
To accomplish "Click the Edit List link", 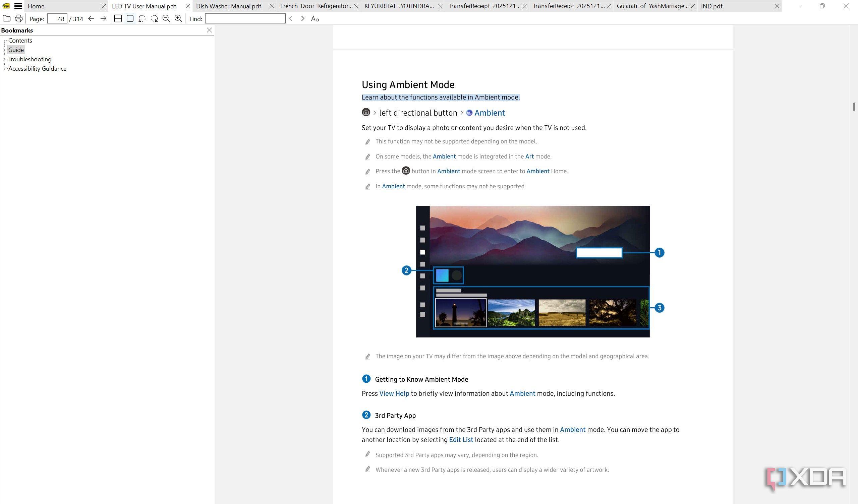I will click(461, 440).
